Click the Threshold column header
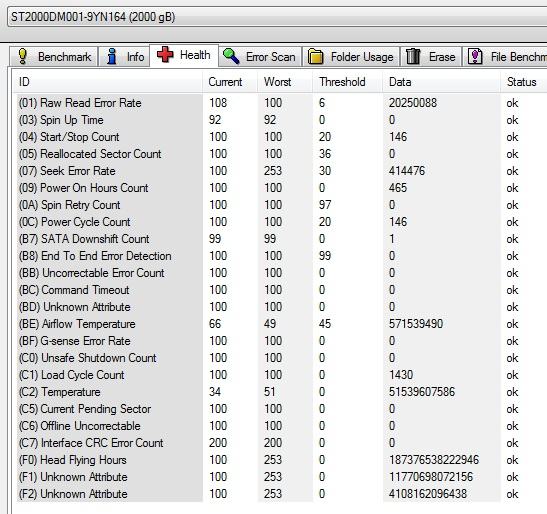547x514 pixels. pyautogui.click(x=347, y=82)
